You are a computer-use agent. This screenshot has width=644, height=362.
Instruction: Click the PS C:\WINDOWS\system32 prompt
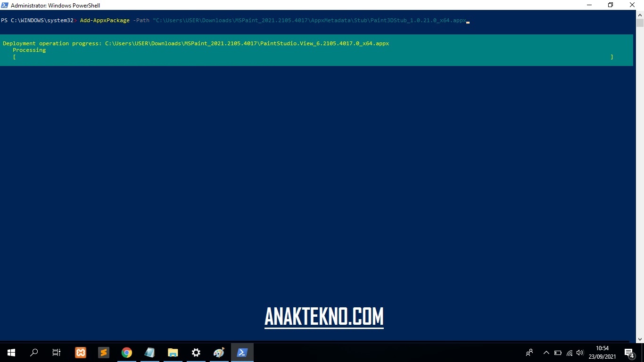pyautogui.click(x=38, y=21)
